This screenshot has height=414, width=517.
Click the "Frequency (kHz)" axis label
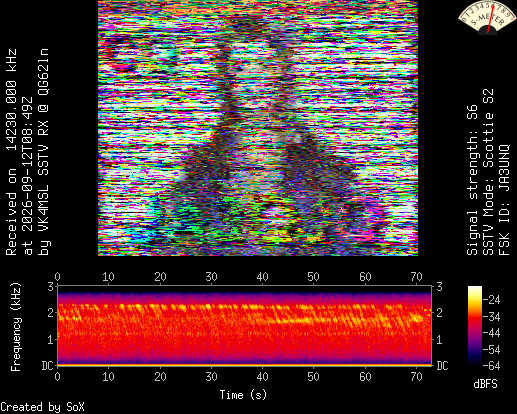coord(15,327)
